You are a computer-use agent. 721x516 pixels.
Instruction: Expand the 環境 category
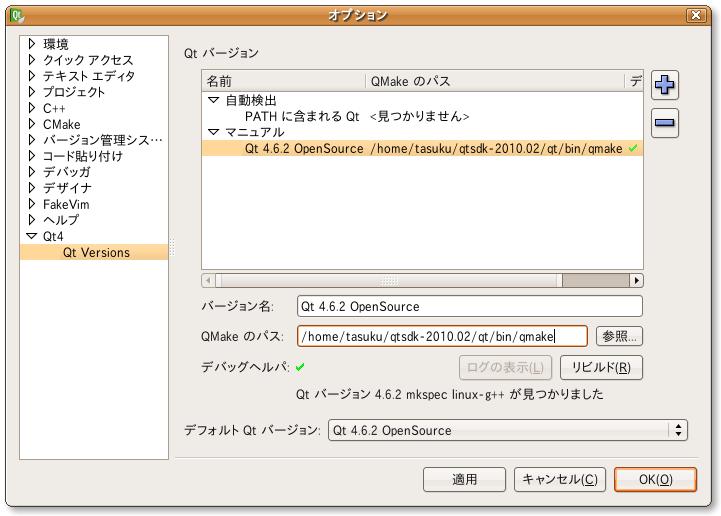click(x=32, y=44)
